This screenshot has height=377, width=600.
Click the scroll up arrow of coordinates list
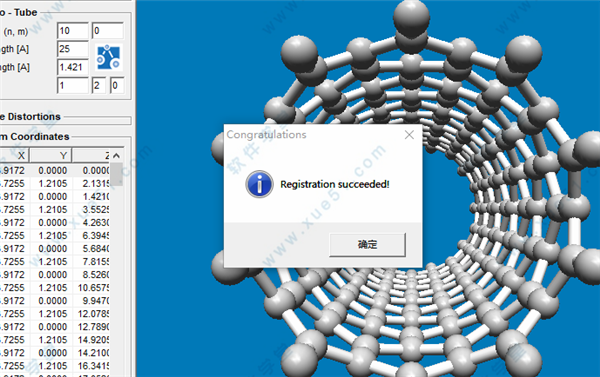[x=117, y=155]
